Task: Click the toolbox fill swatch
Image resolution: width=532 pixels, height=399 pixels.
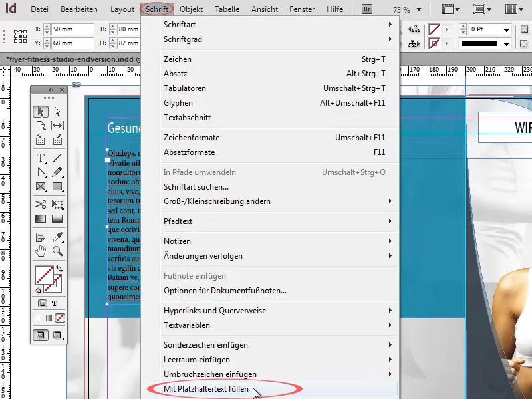Action: [44, 275]
